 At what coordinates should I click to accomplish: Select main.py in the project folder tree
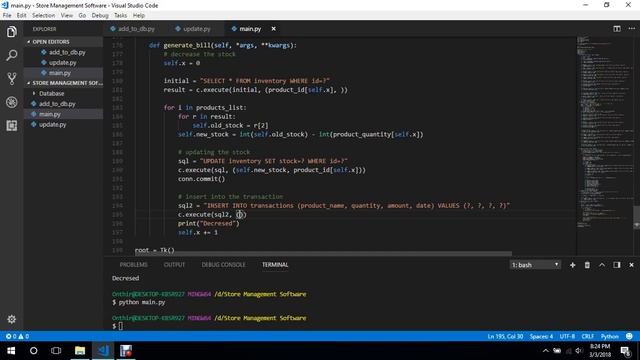coord(63,114)
